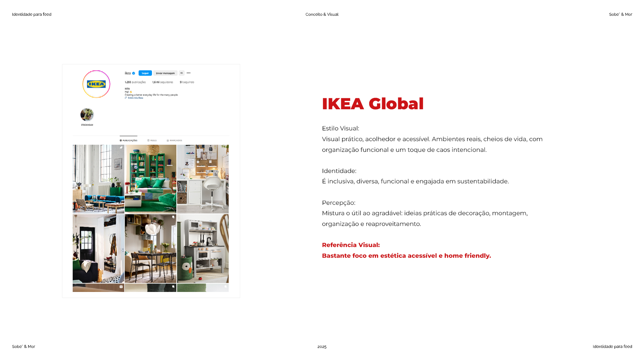This screenshot has height=362, width=644.
Task: Click the carousel icon on dining room post
Action: point(173,217)
